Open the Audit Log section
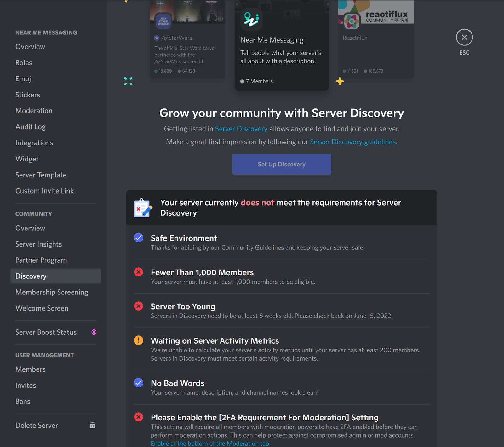 point(30,127)
